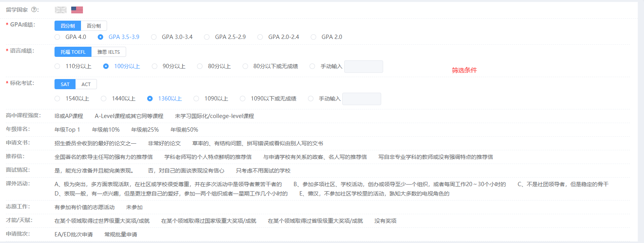Viewport: 644px width, 243px height.
Task: Open the 四分制 GPA tab
Action: click(68, 26)
